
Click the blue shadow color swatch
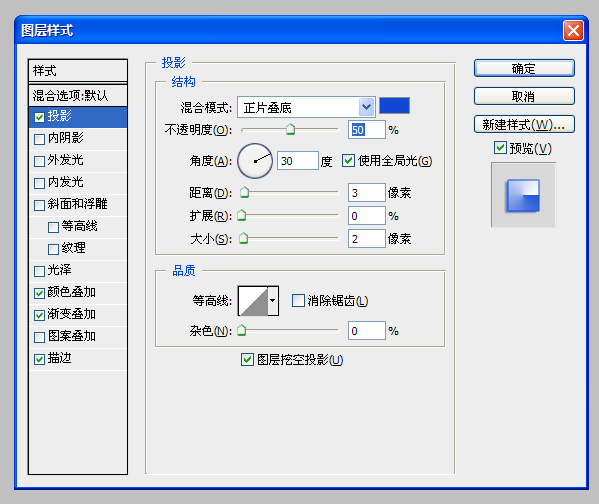(394, 106)
